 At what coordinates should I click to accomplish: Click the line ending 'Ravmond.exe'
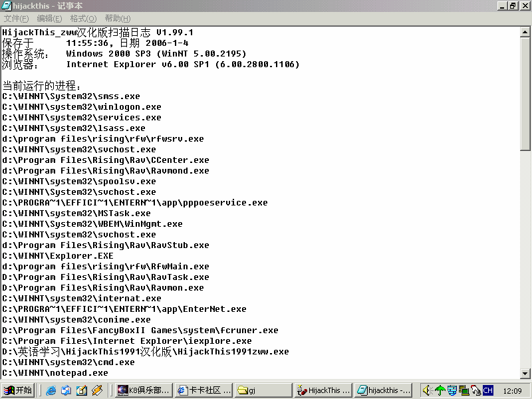pos(106,171)
